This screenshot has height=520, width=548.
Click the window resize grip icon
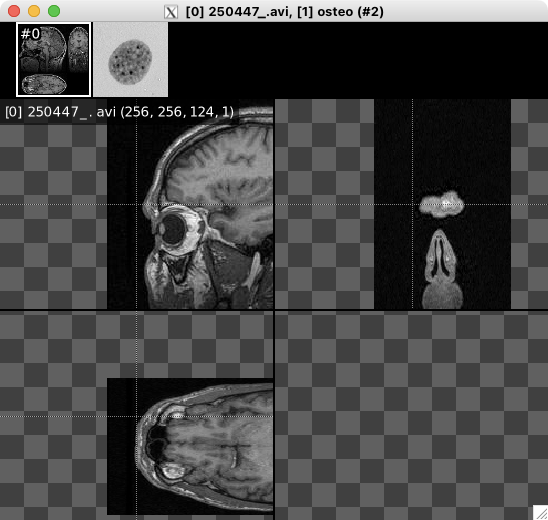[540, 512]
